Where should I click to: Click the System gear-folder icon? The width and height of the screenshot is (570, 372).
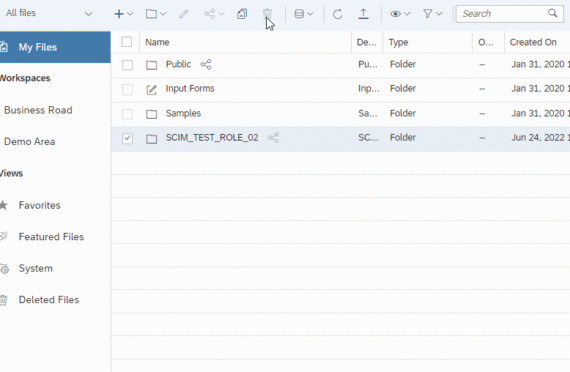(x=4, y=269)
